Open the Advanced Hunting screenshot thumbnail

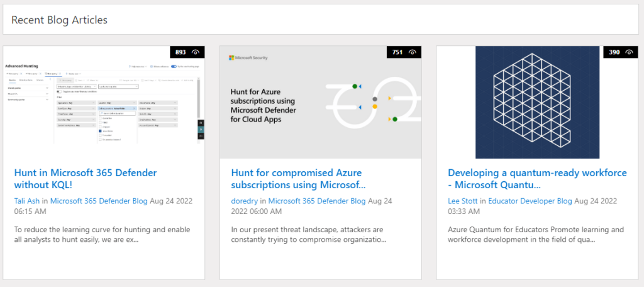click(x=104, y=103)
